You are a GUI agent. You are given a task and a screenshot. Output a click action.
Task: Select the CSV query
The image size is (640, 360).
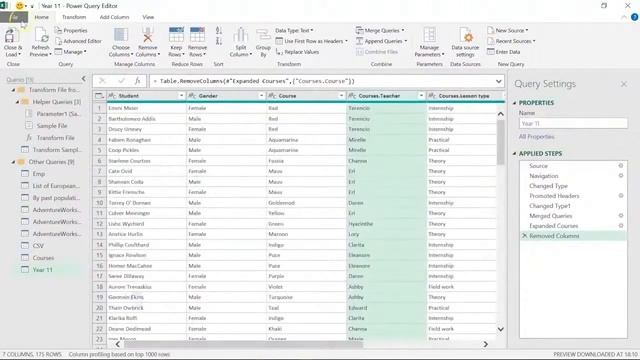tap(38, 246)
